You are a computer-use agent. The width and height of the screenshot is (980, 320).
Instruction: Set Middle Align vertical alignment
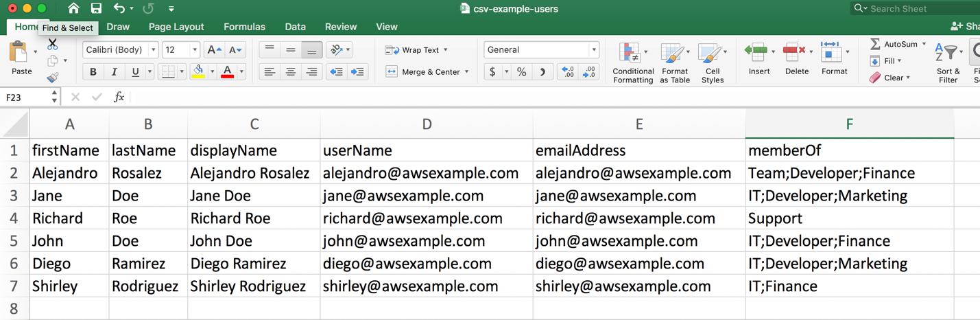click(291, 50)
